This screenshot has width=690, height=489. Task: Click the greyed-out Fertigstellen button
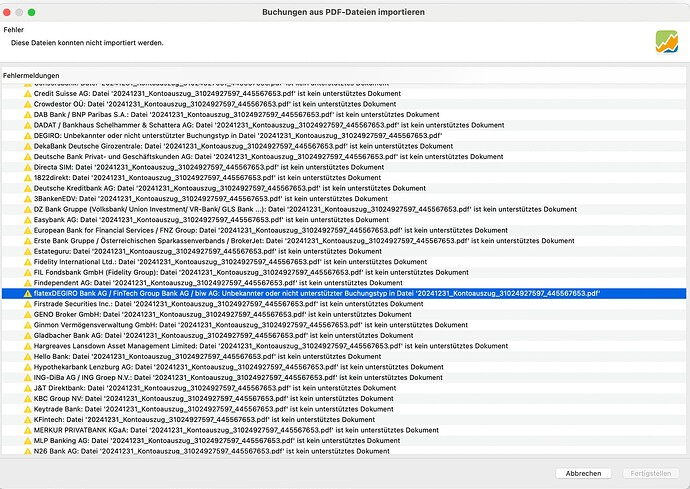[x=650, y=474]
